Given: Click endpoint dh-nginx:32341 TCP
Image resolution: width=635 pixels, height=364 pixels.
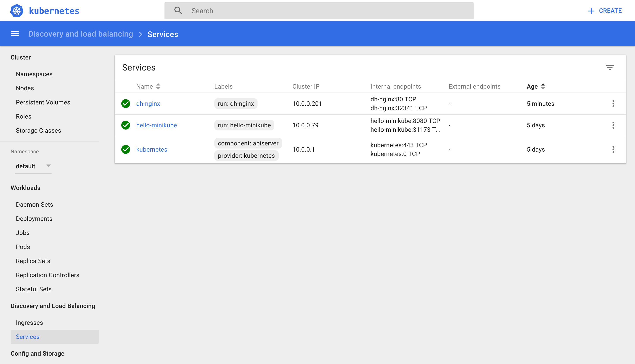Looking at the screenshot, I should coord(399,108).
